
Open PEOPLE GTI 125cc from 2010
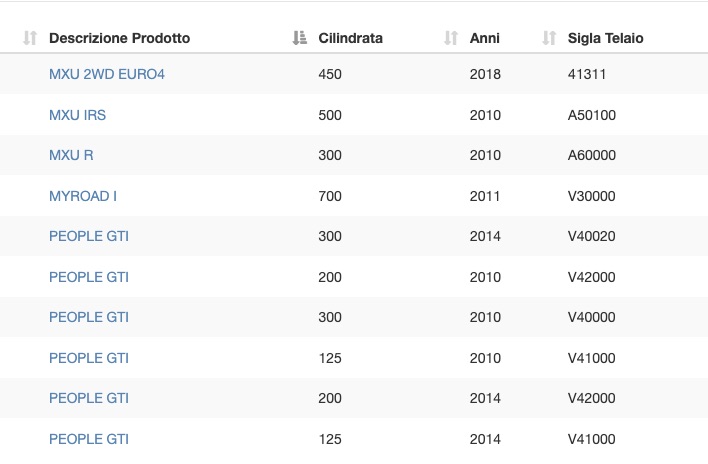[x=88, y=358]
